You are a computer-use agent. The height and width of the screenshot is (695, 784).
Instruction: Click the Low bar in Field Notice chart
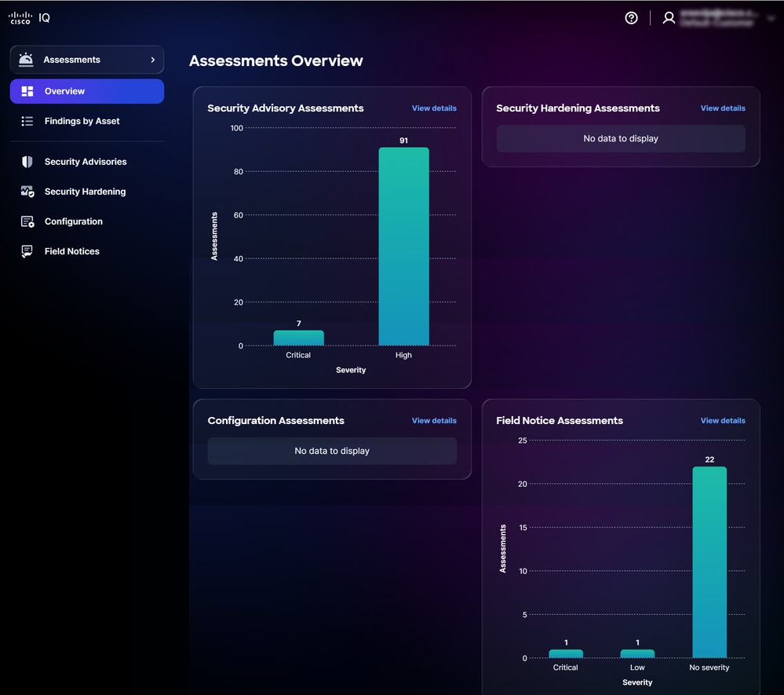pyautogui.click(x=637, y=653)
